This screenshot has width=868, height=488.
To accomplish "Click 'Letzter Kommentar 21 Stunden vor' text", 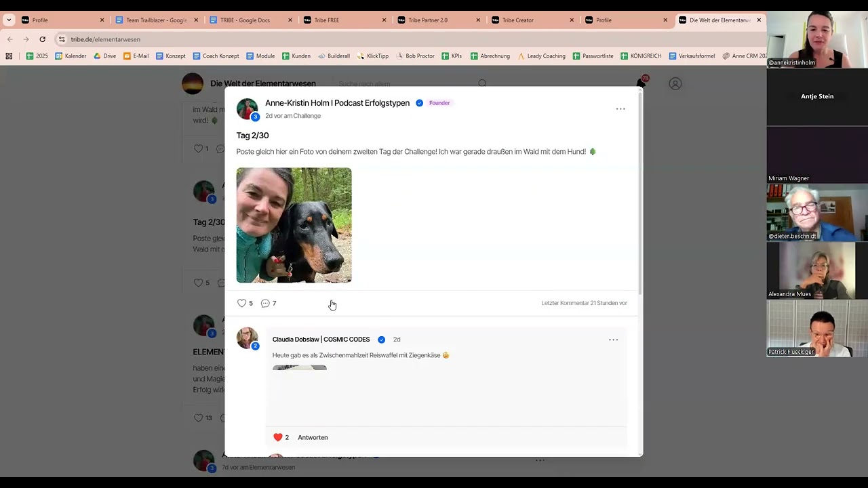I will [x=584, y=303].
